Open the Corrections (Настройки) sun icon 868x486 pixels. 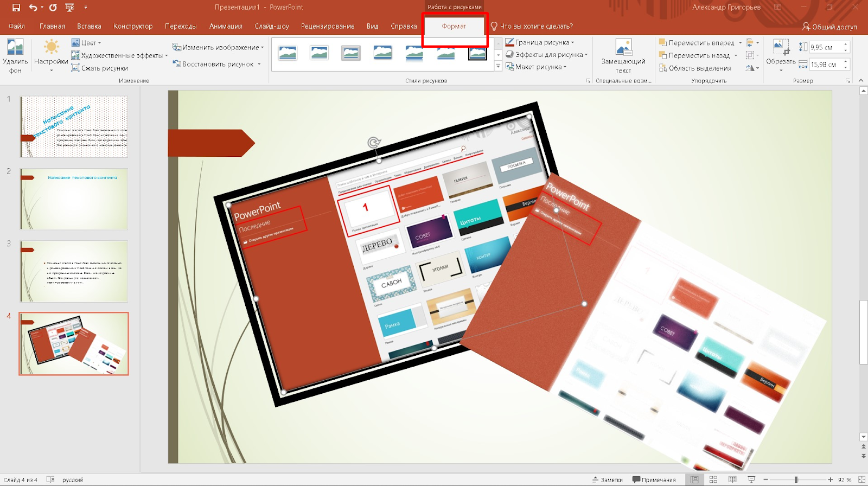(x=51, y=48)
